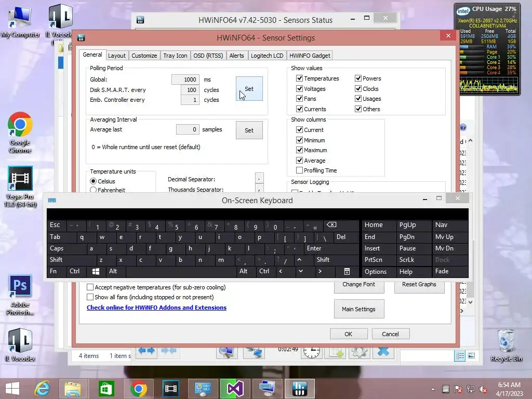The image size is (532, 399).
Task: Open Windows Store from the taskbar
Action: (106, 389)
